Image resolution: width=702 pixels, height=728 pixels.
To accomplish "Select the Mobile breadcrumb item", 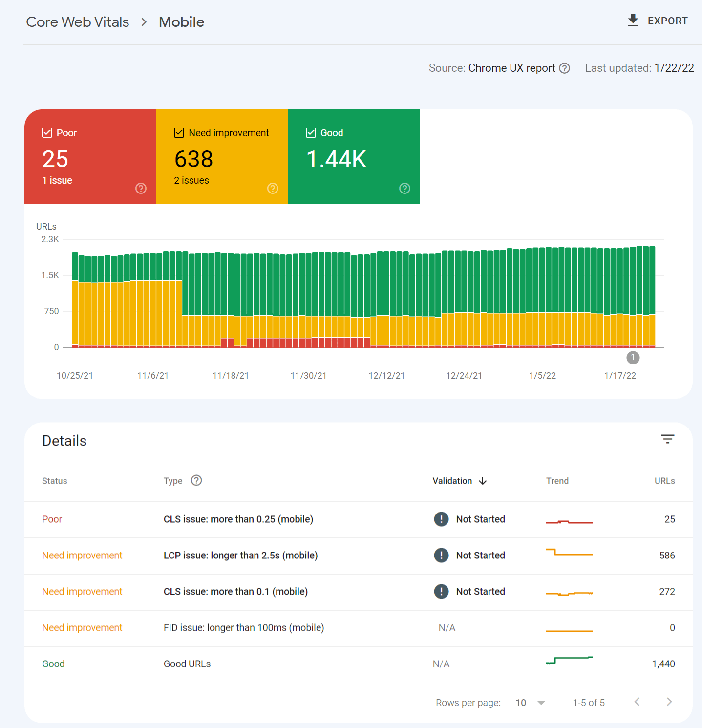I will 181,21.
